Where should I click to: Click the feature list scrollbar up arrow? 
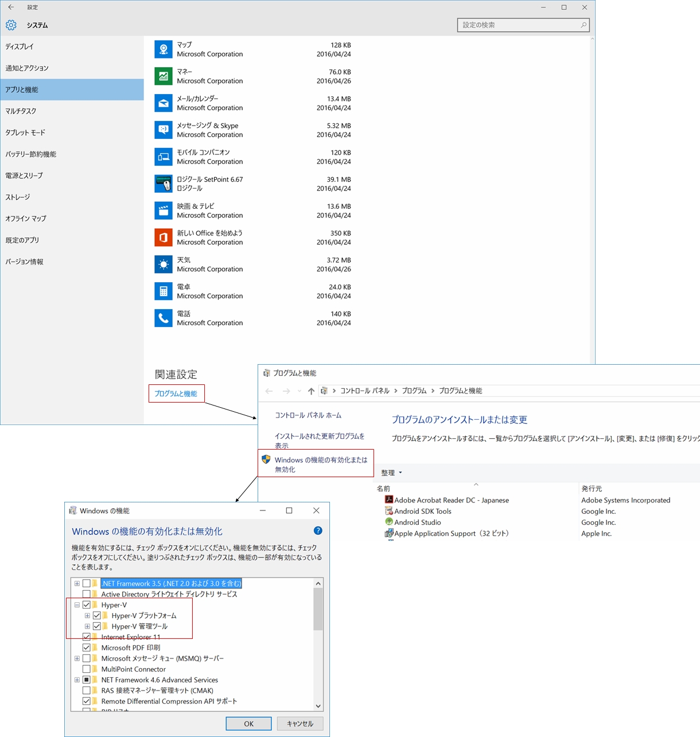(318, 583)
